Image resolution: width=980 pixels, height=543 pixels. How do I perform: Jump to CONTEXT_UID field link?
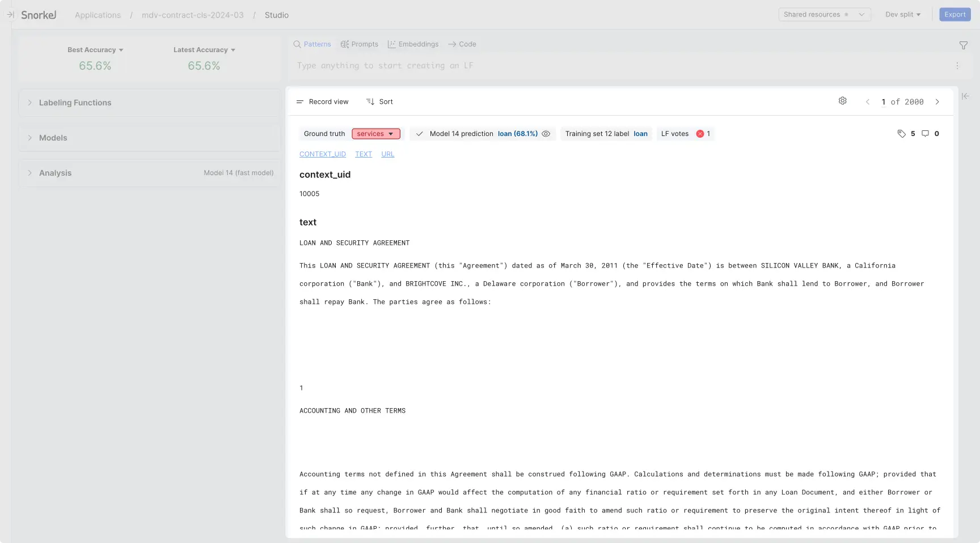323,154
